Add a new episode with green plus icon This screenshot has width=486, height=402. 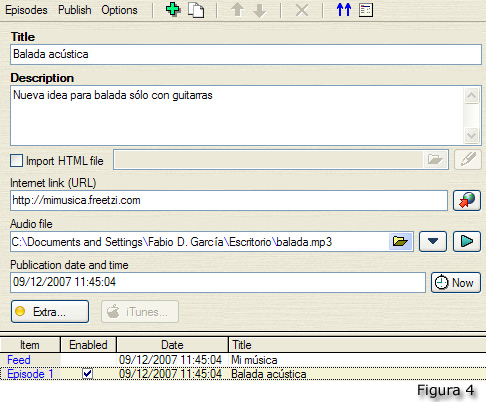(x=173, y=10)
